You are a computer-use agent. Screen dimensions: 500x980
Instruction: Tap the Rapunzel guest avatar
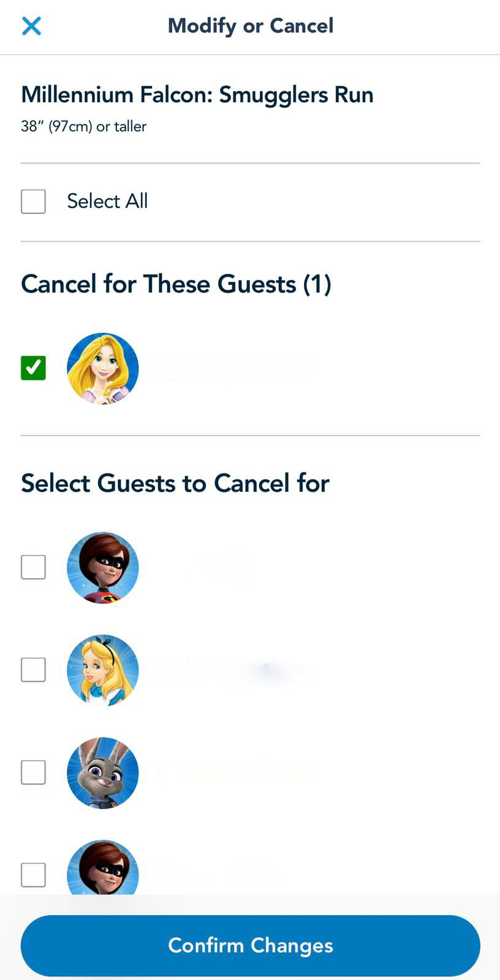coord(103,369)
